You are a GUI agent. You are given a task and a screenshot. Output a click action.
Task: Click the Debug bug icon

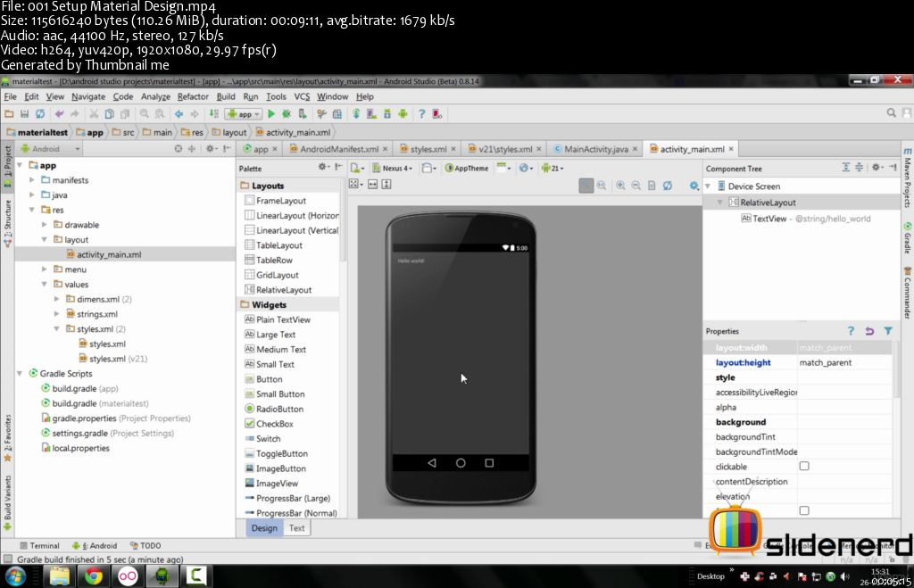tap(287, 114)
